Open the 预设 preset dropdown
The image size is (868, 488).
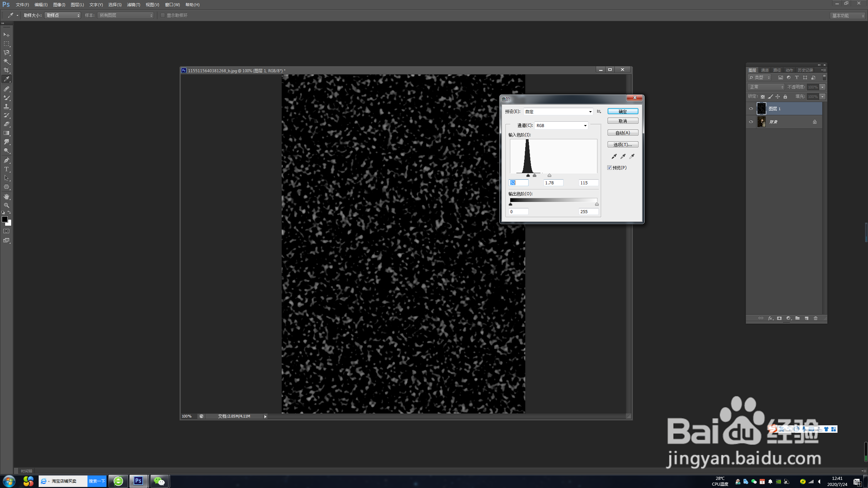(x=558, y=111)
